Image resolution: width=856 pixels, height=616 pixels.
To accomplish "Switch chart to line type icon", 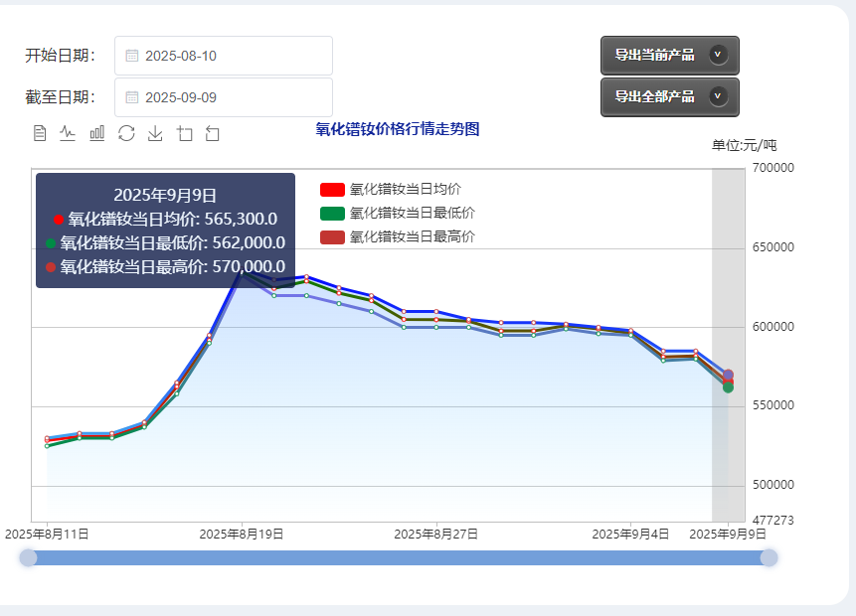I will coord(68,133).
